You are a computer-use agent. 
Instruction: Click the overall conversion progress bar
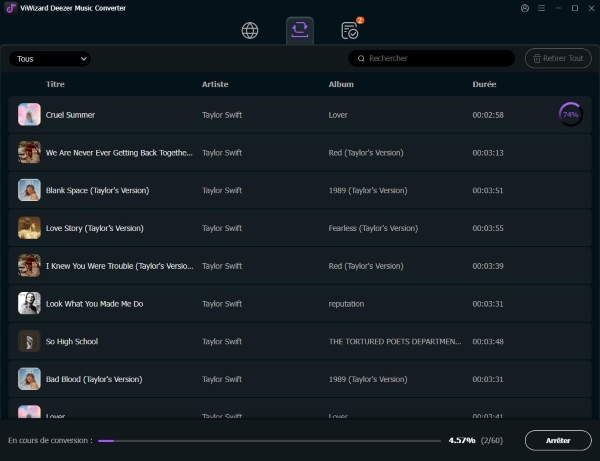coord(269,441)
